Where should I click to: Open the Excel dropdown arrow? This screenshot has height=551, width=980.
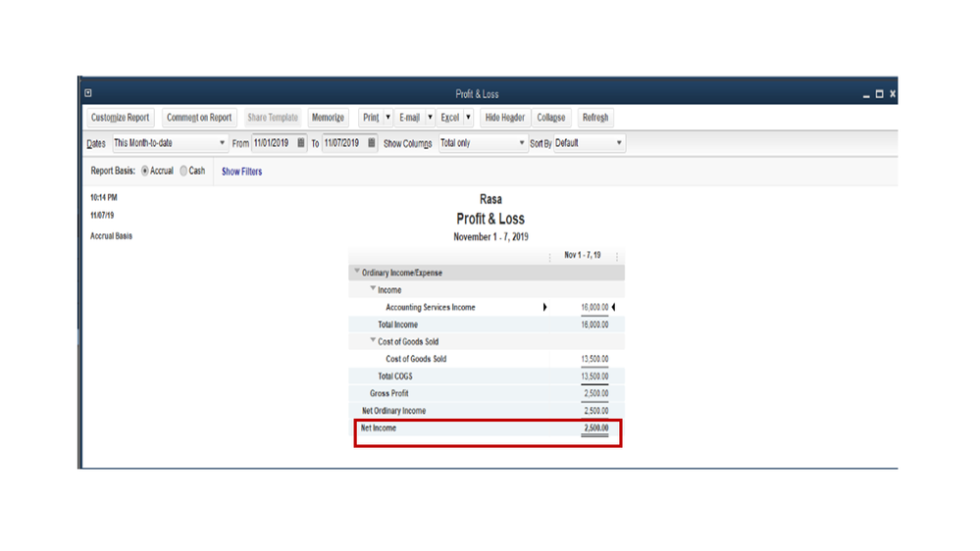(x=468, y=118)
